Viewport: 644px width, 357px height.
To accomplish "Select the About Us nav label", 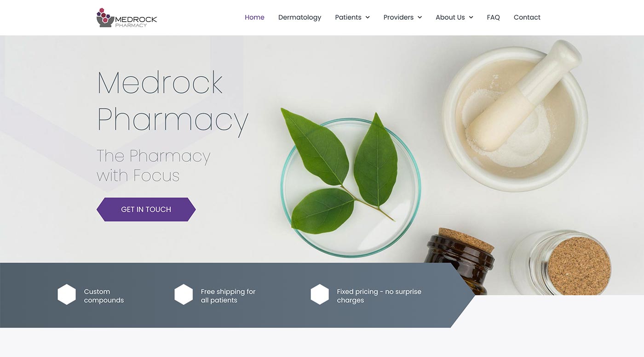I will pyautogui.click(x=450, y=17).
